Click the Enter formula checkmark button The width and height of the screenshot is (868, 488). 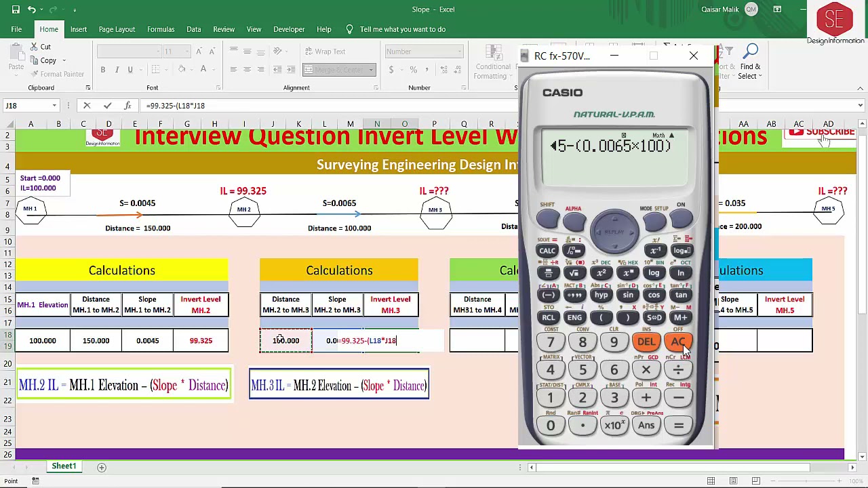coord(107,106)
